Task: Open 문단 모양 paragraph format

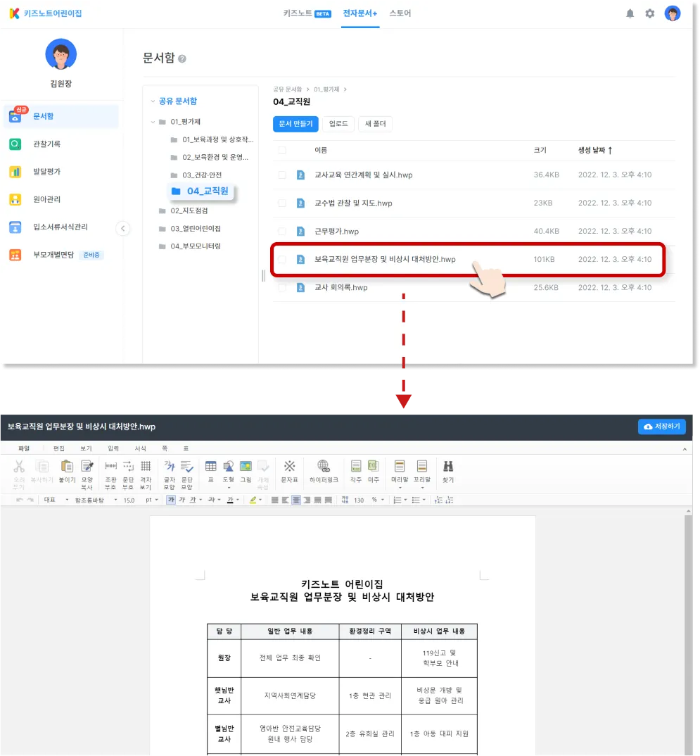Action: tap(186, 475)
